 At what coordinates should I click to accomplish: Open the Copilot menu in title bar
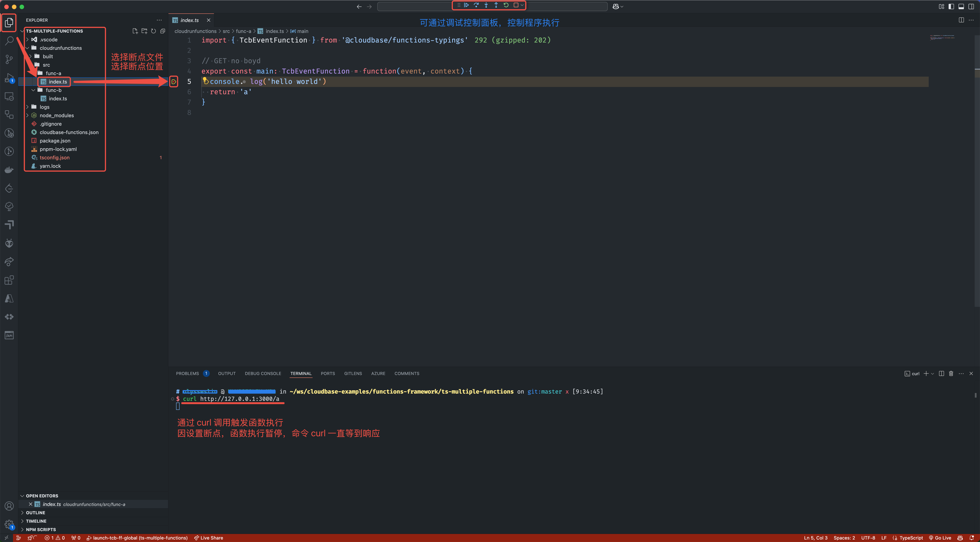(x=618, y=7)
